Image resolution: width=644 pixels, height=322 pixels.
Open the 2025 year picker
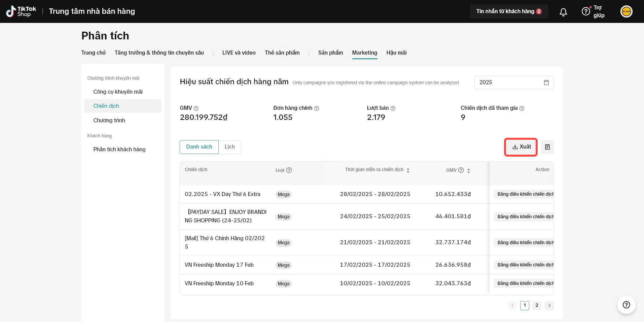click(x=514, y=83)
